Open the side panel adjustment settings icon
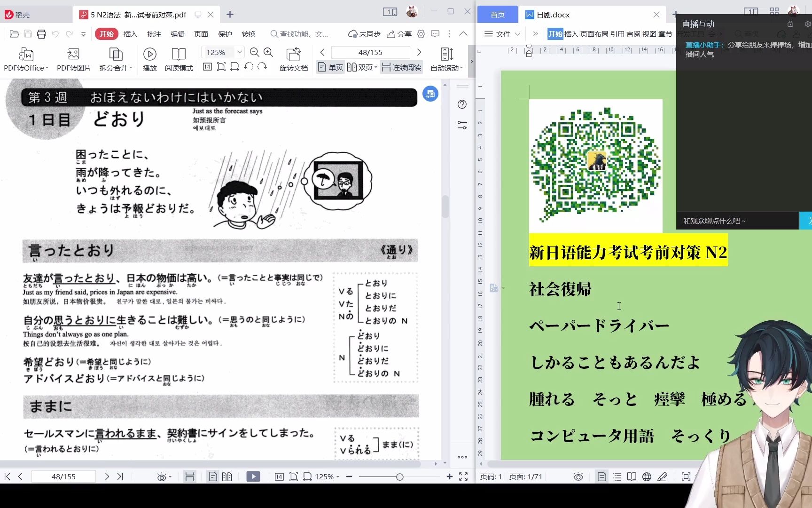This screenshot has height=508, width=812. (x=462, y=125)
